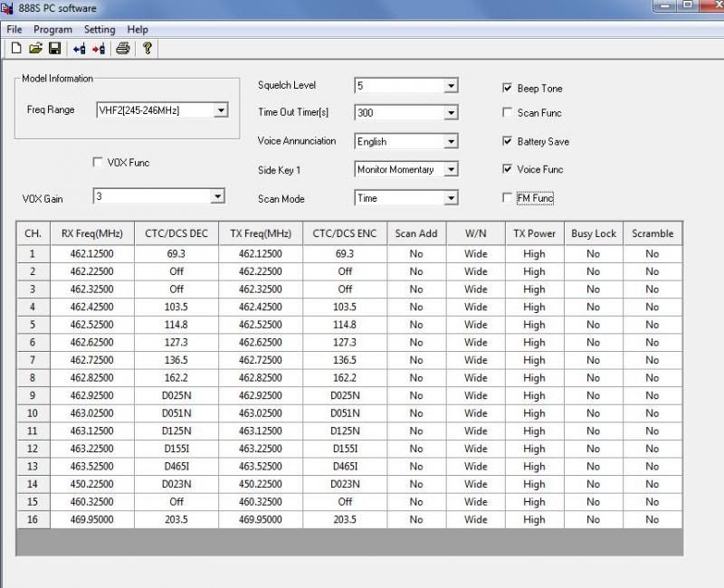Click RX Freq cell 450.22500 in channel 14

pyautogui.click(x=92, y=484)
